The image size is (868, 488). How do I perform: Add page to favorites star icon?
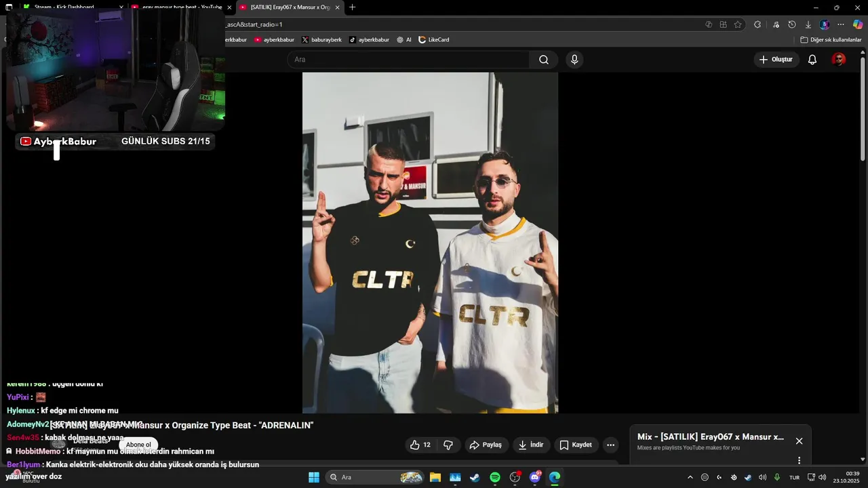pyautogui.click(x=738, y=24)
